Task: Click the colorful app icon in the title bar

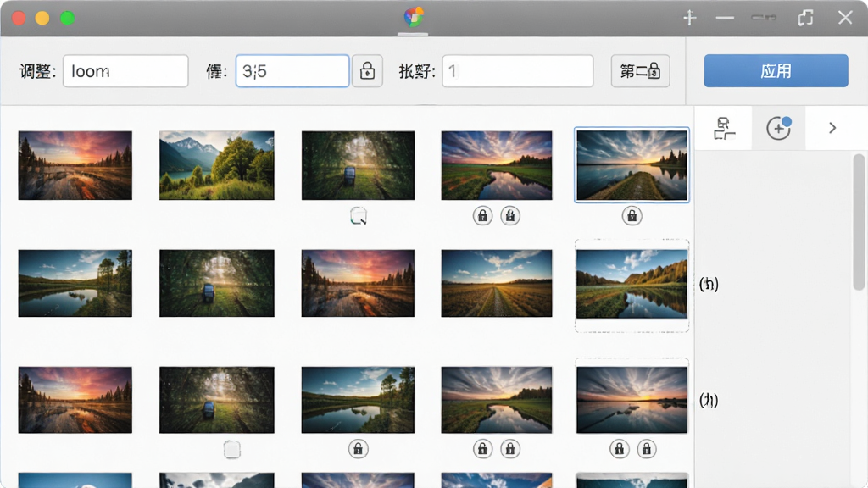Action: pyautogui.click(x=414, y=17)
